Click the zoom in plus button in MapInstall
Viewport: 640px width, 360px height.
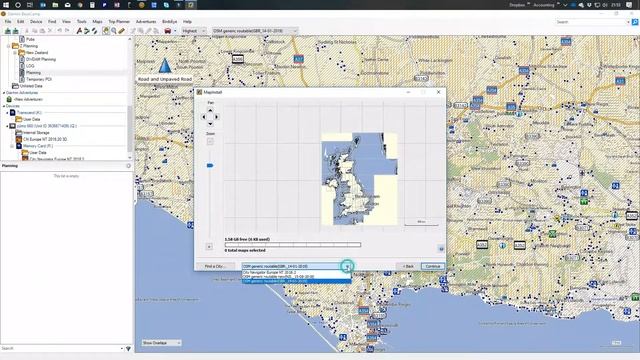coord(209,247)
